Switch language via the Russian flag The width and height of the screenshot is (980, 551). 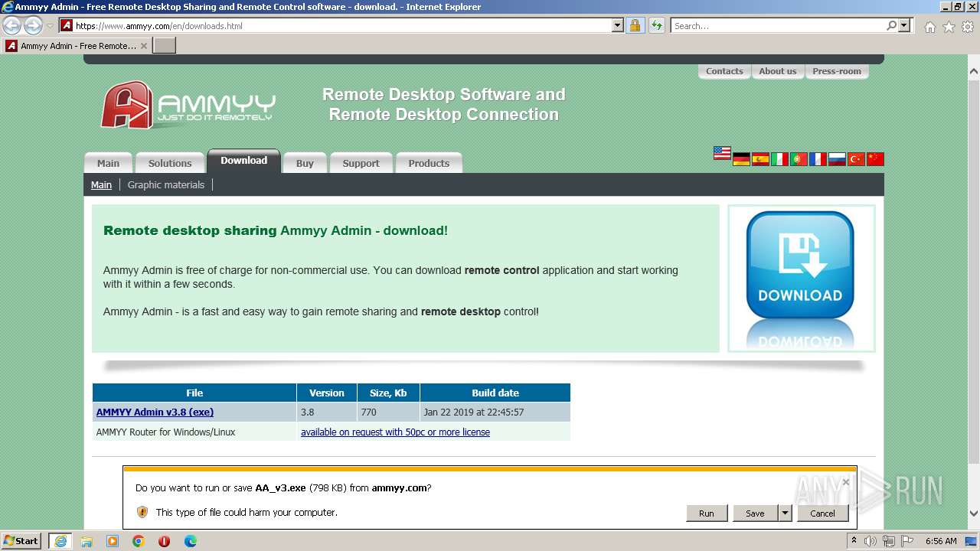[837, 159]
